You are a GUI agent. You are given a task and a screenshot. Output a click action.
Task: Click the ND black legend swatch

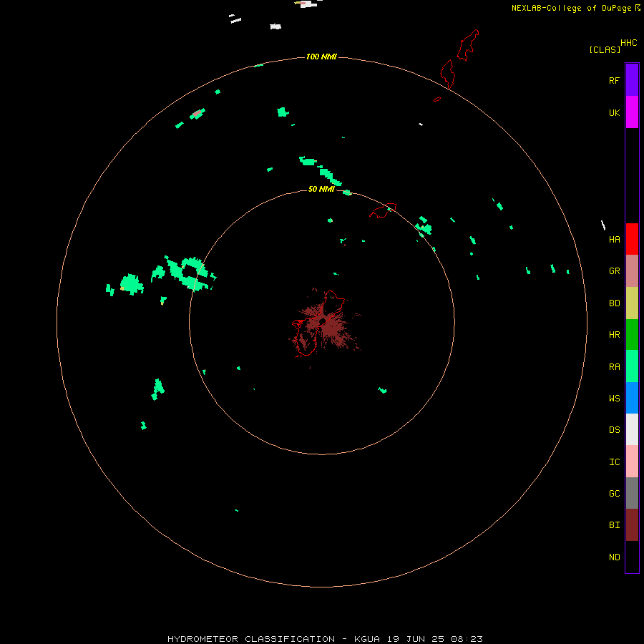tap(632, 557)
